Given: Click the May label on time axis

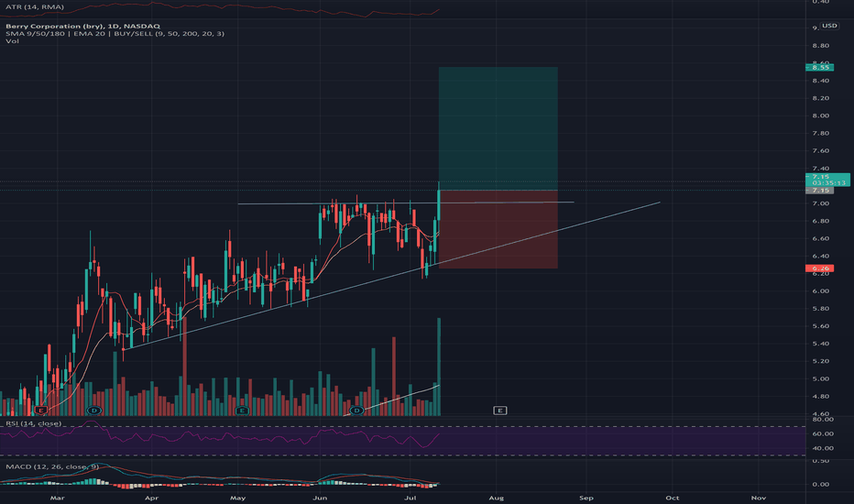Looking at the screenshot, I should click(238, 498).
